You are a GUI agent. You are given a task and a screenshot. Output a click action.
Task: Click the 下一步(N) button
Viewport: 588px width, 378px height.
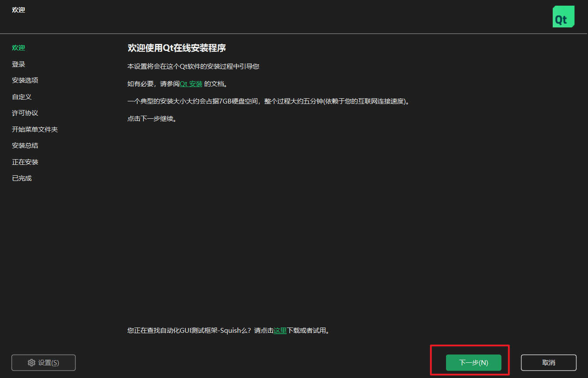point(473,362)
